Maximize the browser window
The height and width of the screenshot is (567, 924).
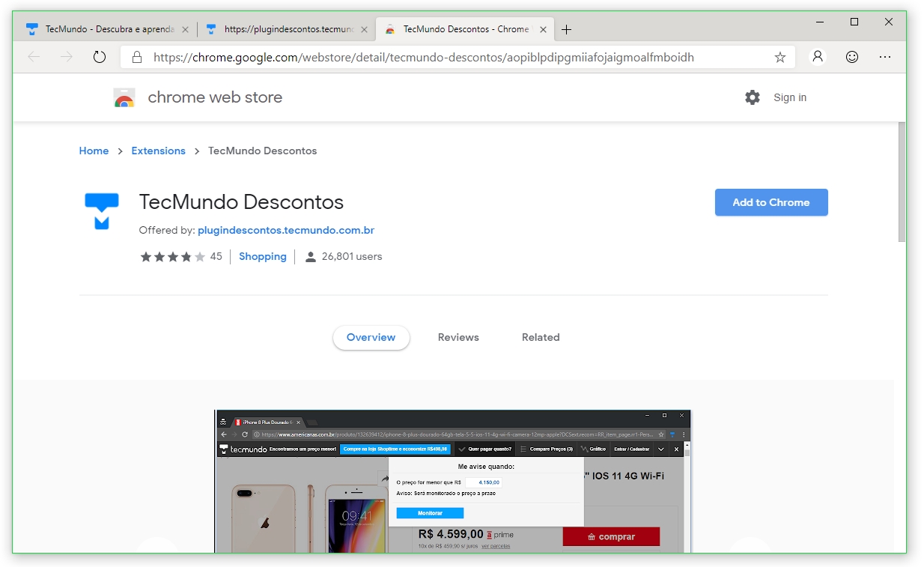854,22
